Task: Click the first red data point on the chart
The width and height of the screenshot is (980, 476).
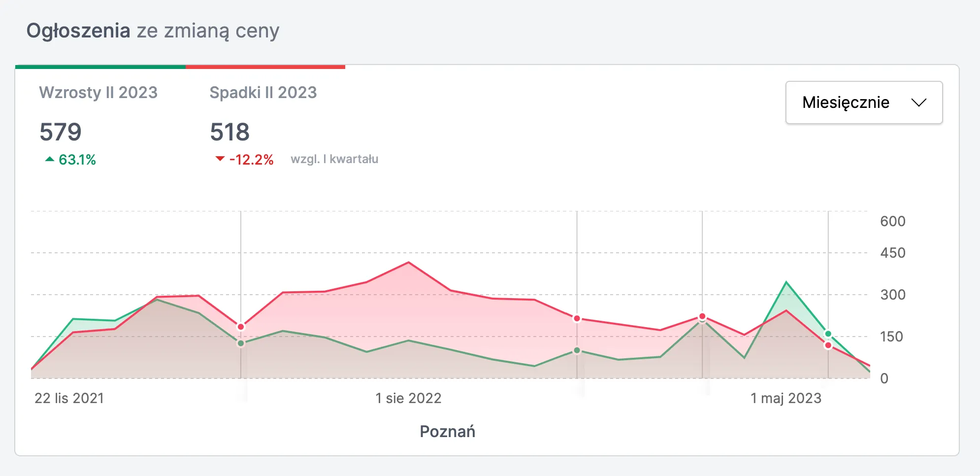Action: pyautogui.click(x=241, y=327)
